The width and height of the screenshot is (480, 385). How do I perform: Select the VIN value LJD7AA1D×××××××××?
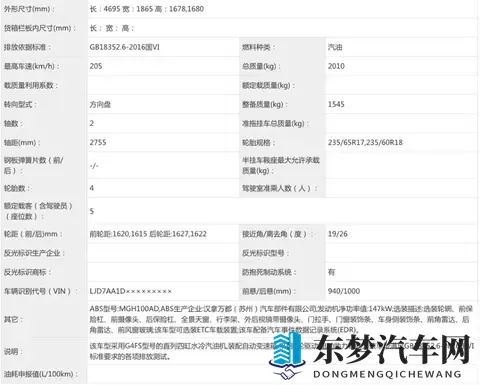(130, 291)
